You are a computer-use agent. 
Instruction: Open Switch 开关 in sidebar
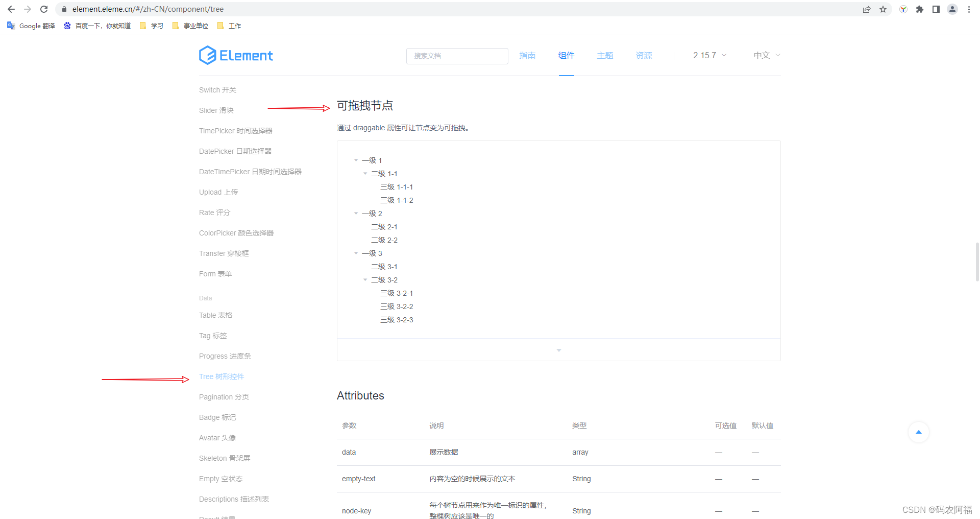(217, 90)
